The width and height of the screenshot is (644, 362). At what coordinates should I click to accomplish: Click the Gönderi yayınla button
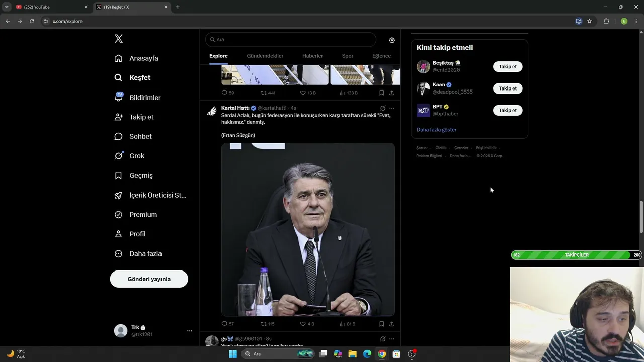149,279
